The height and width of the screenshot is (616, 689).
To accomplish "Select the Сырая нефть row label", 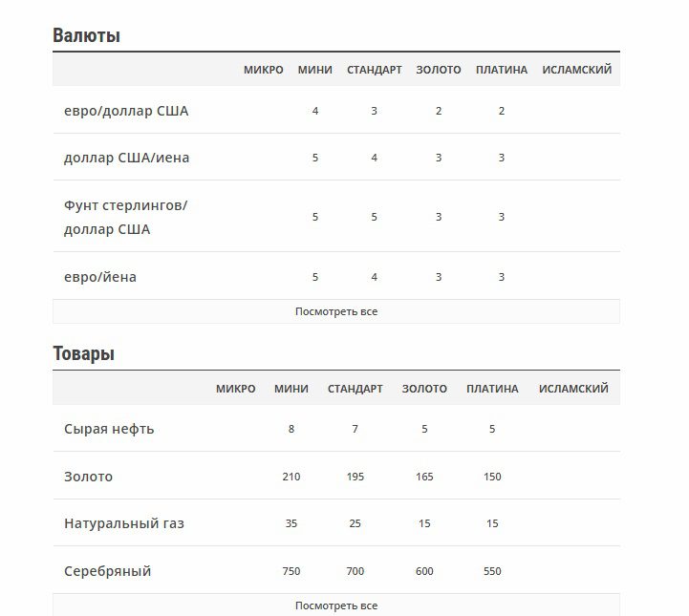I will tap(109, 429).
